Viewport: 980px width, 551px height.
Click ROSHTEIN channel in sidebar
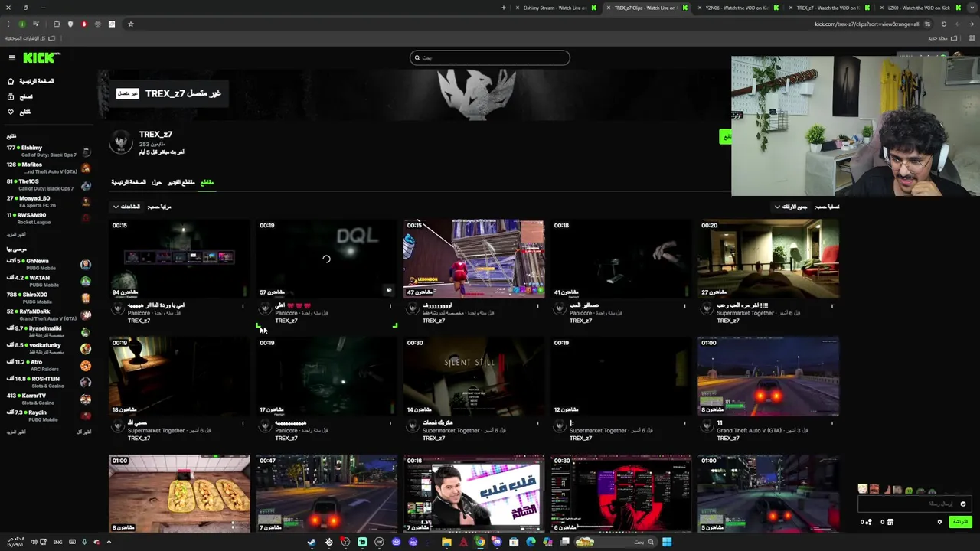pyautogui.click(x=48, y=382)
